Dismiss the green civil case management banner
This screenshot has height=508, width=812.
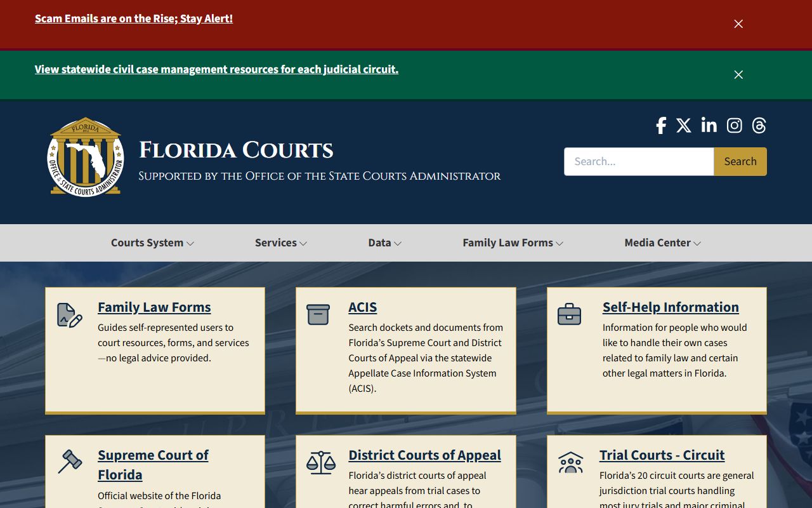[738, 75]
